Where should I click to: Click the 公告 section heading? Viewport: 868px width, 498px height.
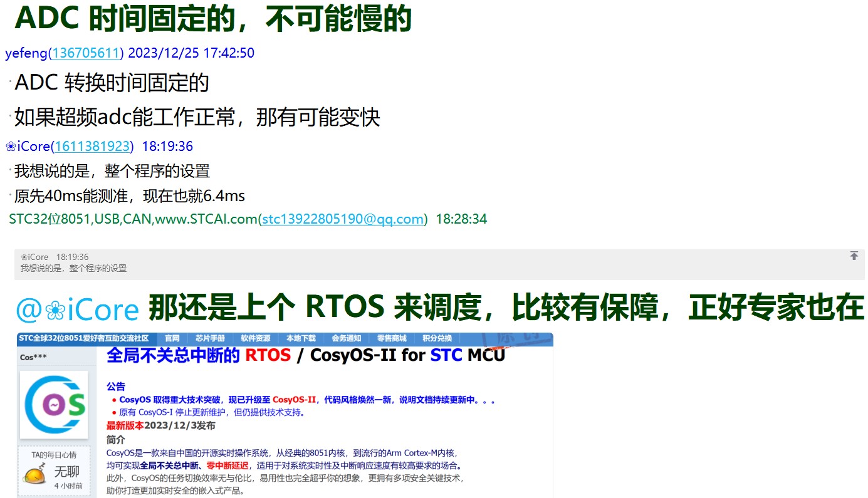click(x=116, y=386)
